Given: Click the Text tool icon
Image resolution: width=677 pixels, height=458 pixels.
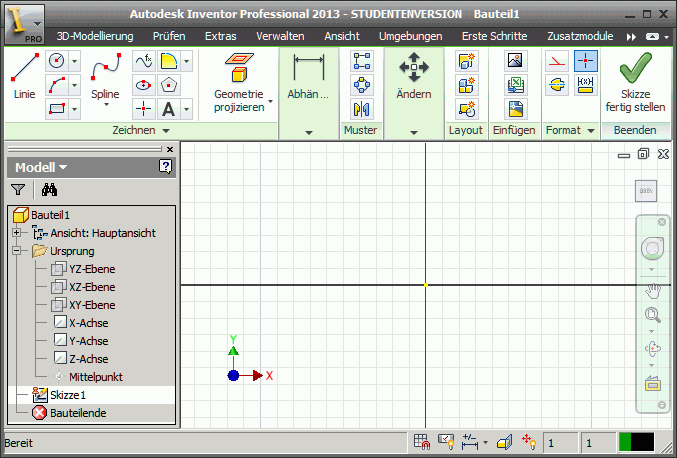Looking at the screenshot, I should [x=169, y=109].
